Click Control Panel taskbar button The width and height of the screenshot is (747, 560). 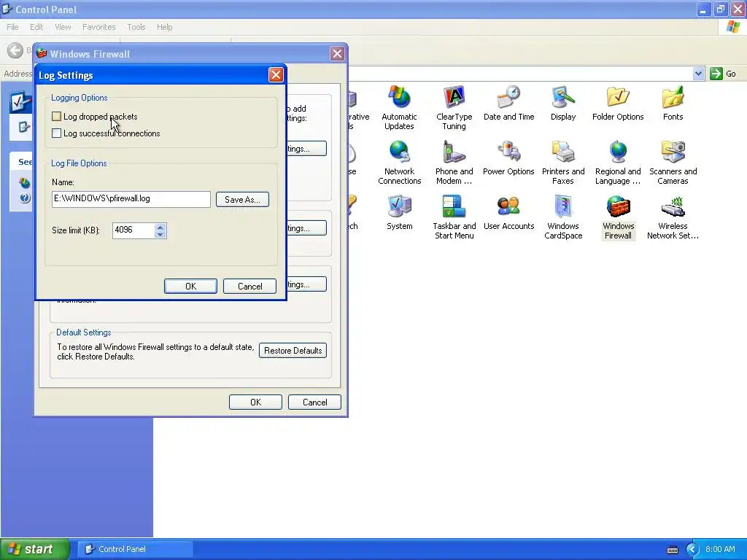click(136, 549)
